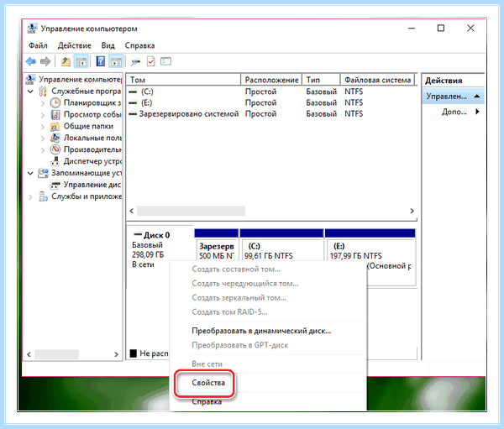Click the tree pane horizontal scrollbar thumb
This screenshot has height=429, width=504.
[56, 354]
